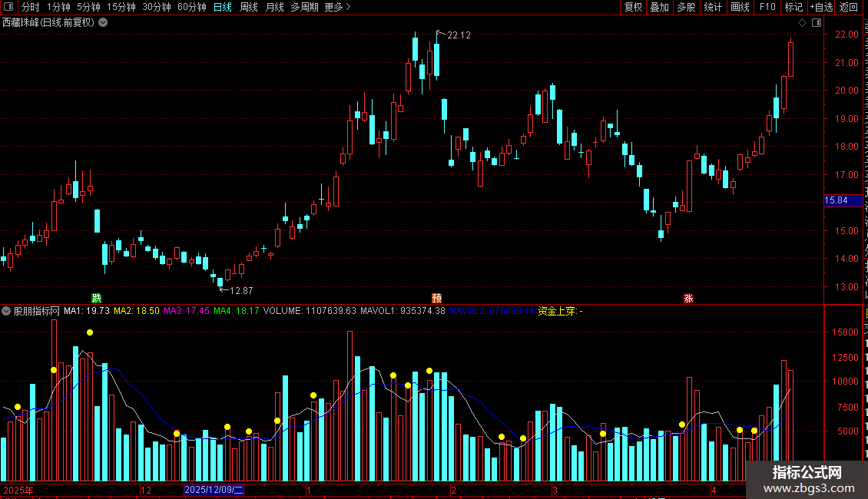Select the 30分钟 period tab
The height and width of the screenshot is (499, 868).
click(157, 7)
